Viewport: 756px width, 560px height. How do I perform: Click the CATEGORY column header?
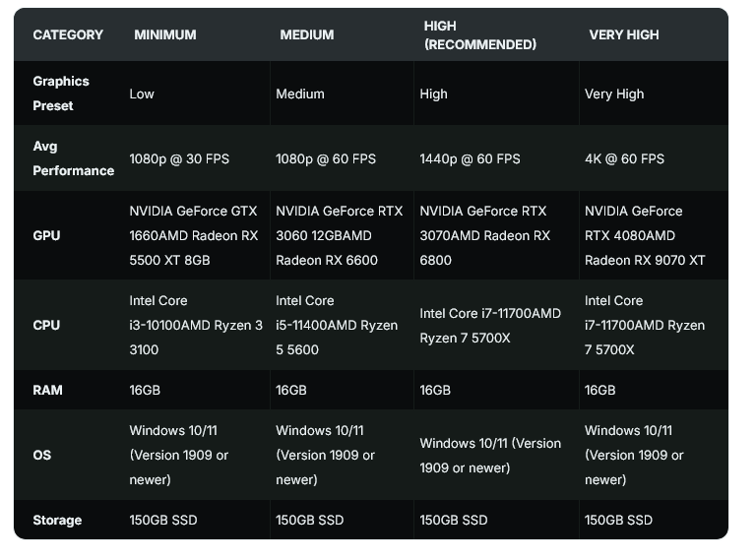pos(68,34)
